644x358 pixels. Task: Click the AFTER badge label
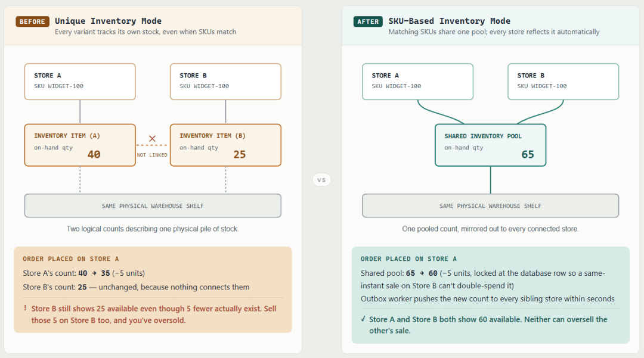368,21
